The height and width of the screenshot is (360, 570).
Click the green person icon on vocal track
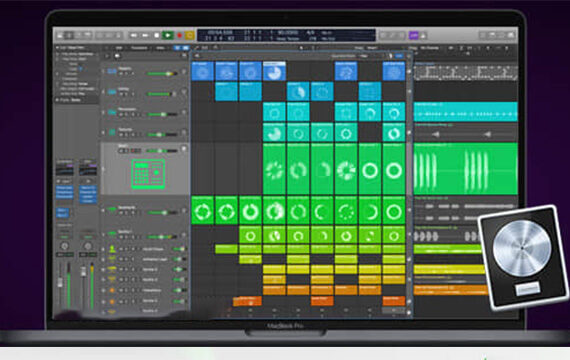[x=112, y=249]
